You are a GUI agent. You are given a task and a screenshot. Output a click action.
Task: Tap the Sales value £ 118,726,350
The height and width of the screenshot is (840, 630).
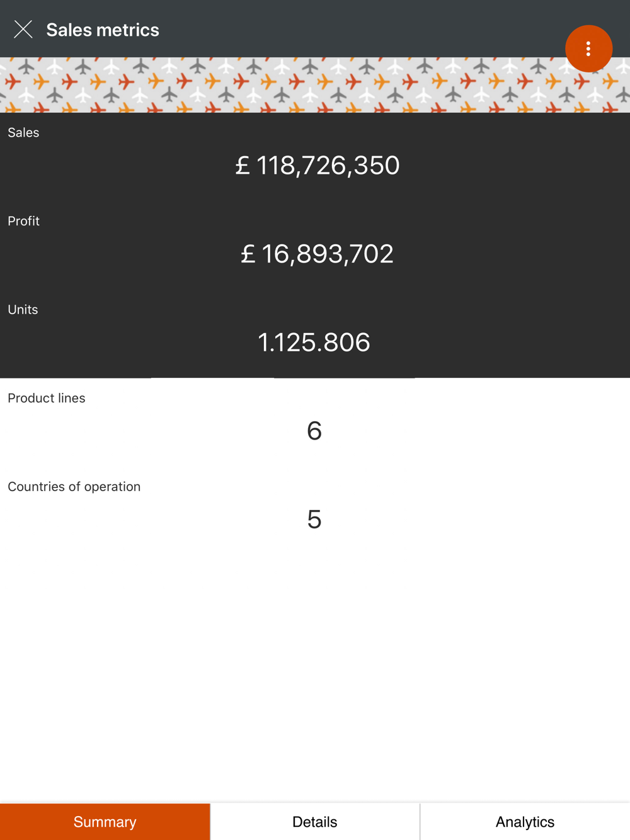317,166
